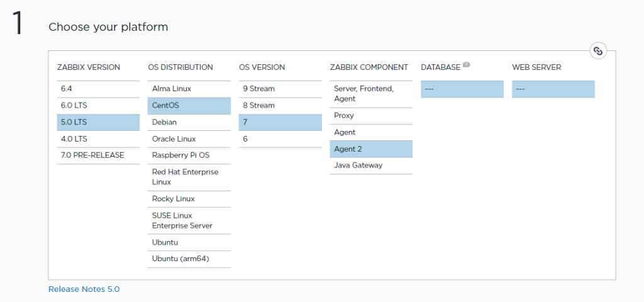Select OS version 6
Viewport: 644px width, 302px height.
(280, 138)
